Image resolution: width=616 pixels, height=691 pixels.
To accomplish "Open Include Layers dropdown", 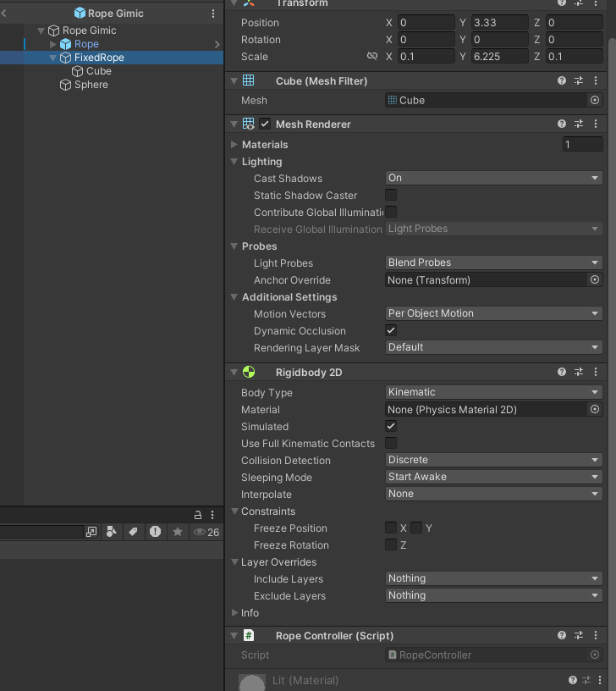I will [493, 578].
